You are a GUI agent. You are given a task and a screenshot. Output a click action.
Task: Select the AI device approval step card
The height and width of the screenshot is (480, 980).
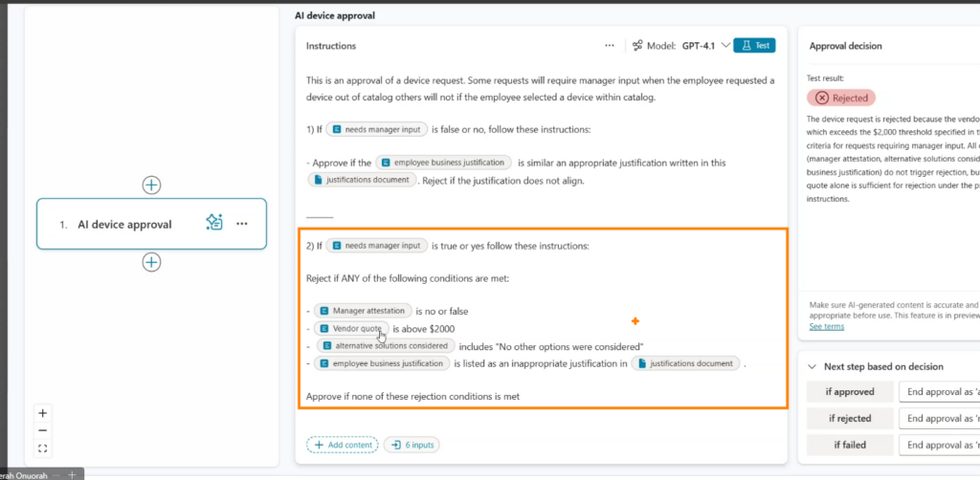124,224
